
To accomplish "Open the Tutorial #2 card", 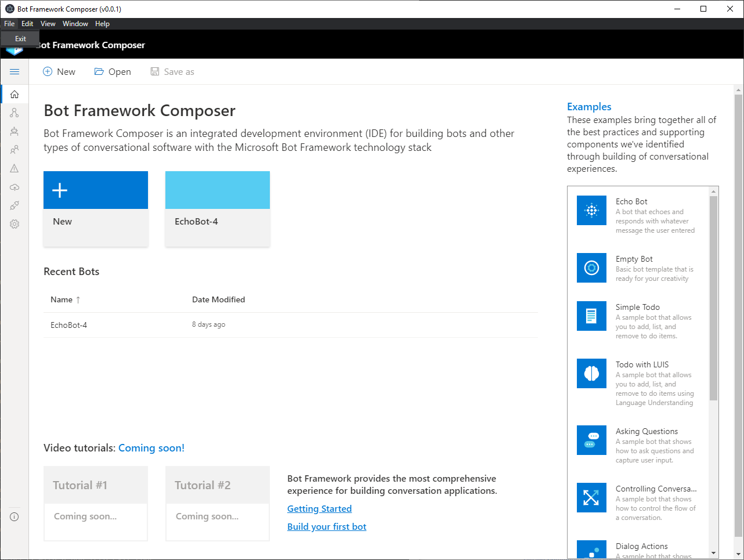I will 218,504.
